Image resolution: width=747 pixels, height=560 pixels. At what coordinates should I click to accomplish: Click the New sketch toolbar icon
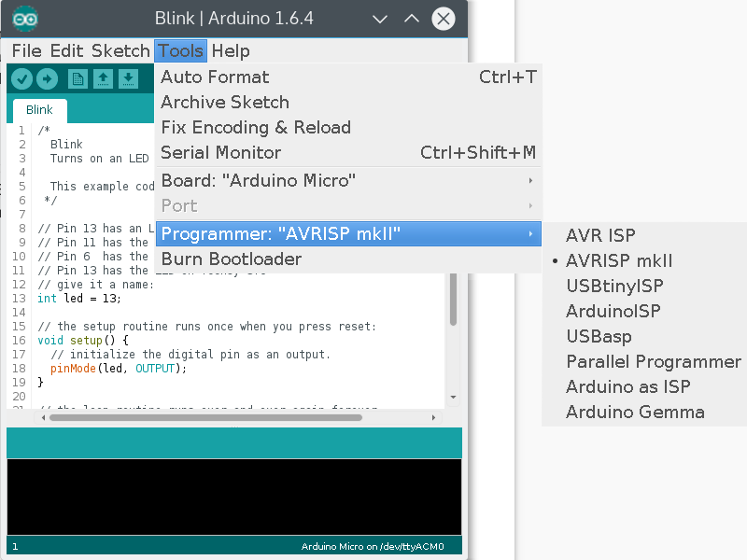78,79
